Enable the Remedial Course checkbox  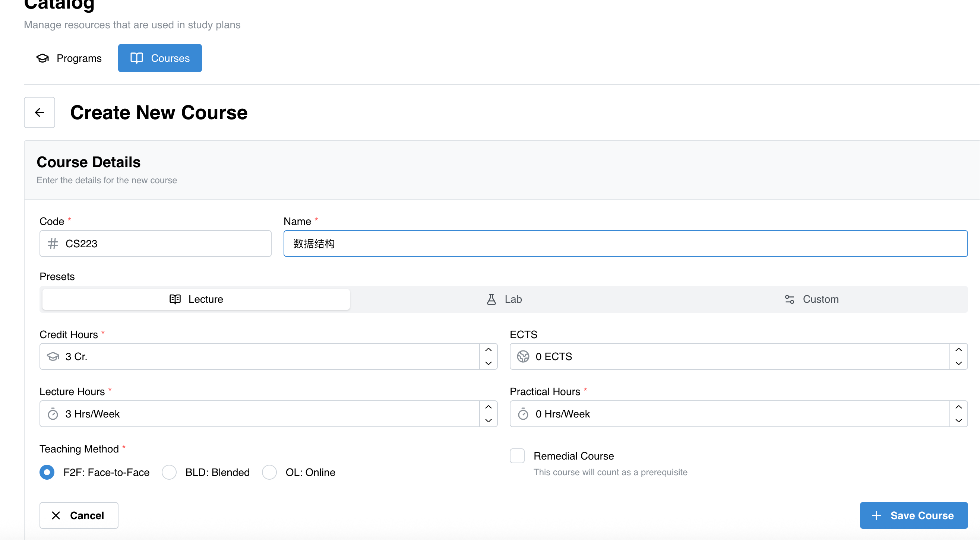(518, 456)
